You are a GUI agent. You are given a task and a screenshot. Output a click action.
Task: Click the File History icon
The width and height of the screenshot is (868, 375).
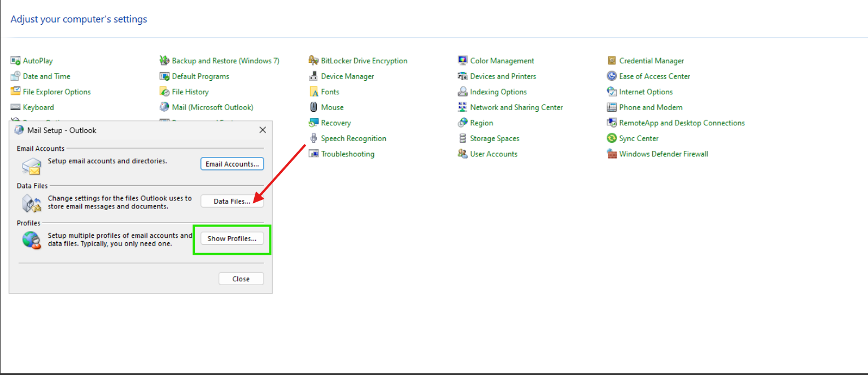[x=164, y=91]
